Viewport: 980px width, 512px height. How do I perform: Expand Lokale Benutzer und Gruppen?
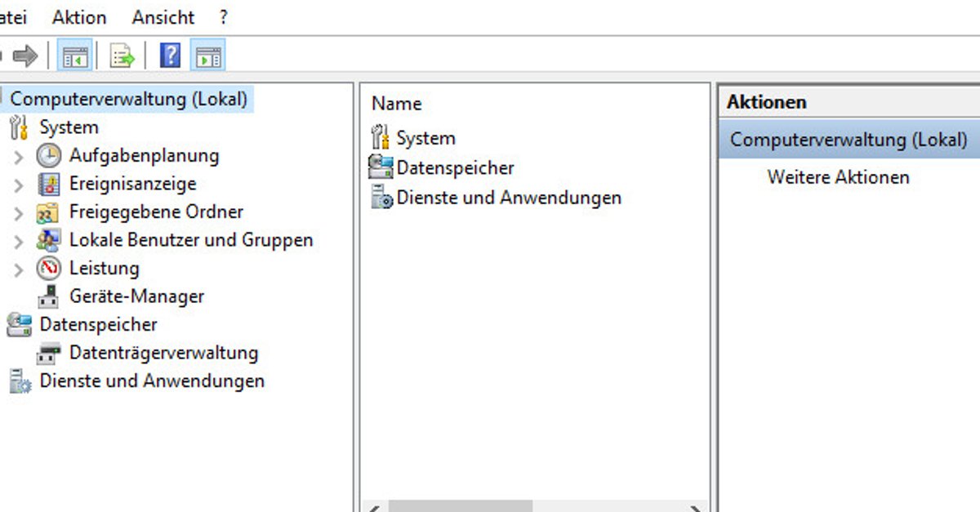click(20, 240)
